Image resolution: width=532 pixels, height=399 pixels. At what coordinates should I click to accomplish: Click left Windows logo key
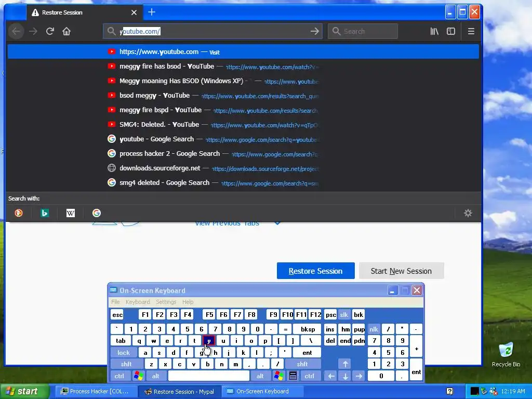click(138, 376)
